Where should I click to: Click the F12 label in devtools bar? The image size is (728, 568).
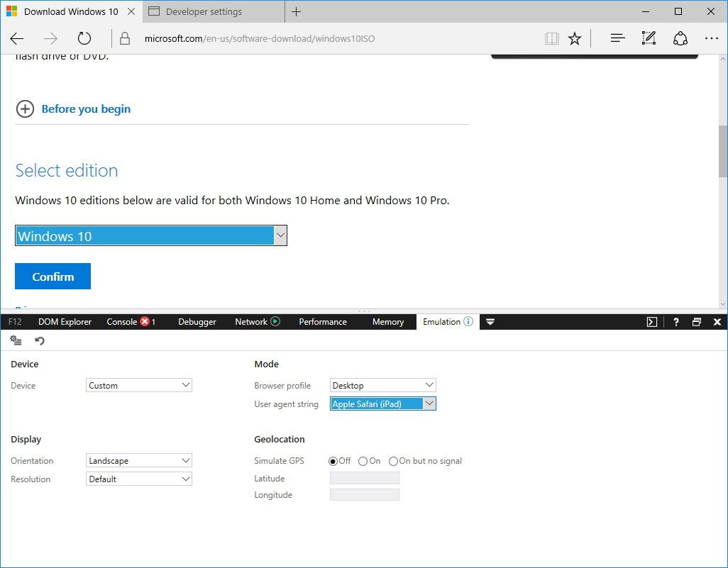click(15, 322)
